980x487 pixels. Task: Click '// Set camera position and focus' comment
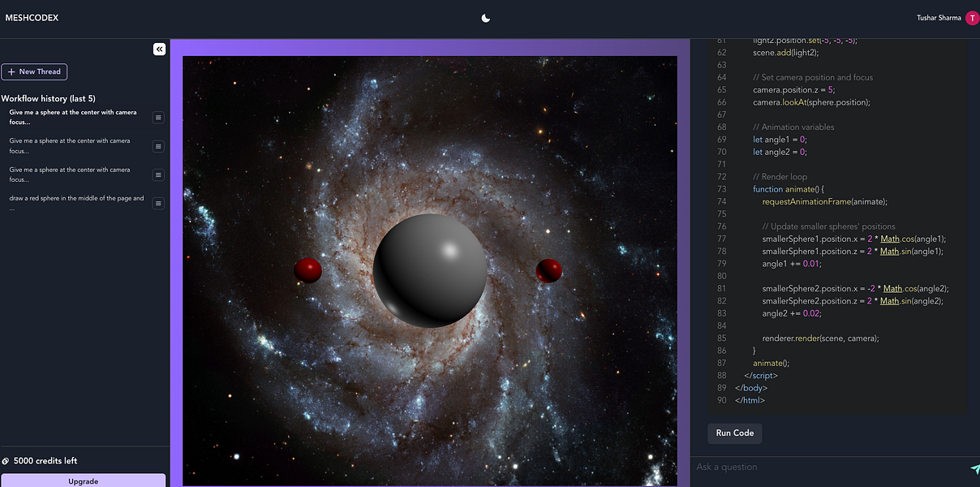tap(813, 78)
